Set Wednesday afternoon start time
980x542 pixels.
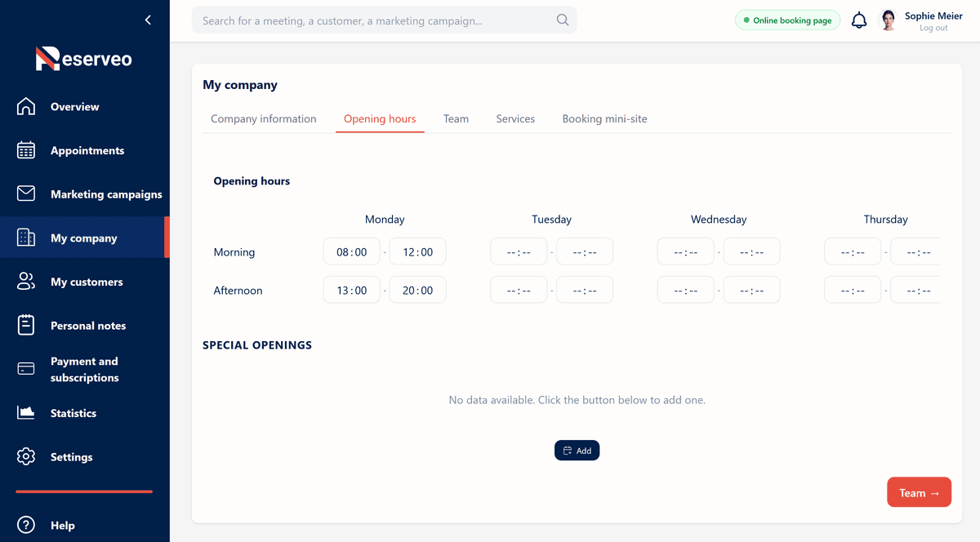tap(686, 291)
